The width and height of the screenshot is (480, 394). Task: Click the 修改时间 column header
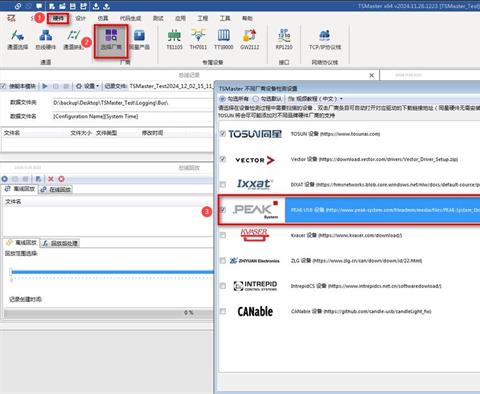point(152,133)
